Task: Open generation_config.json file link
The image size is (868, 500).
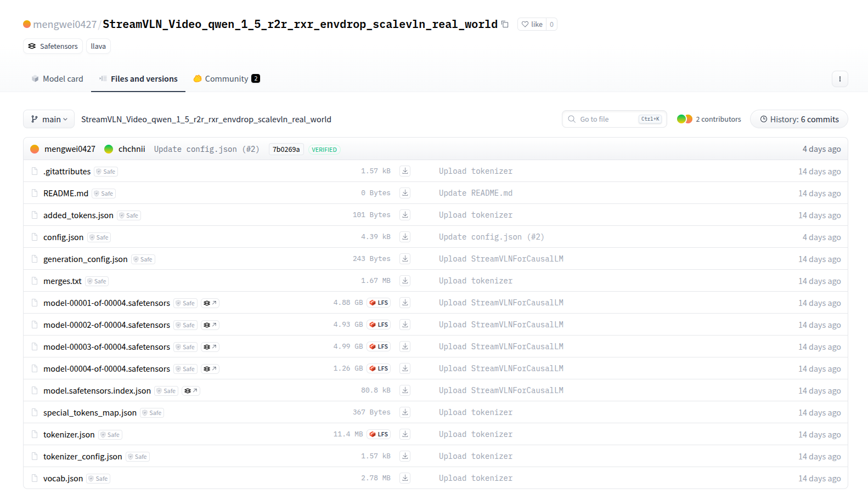Action: pos(86,259)
